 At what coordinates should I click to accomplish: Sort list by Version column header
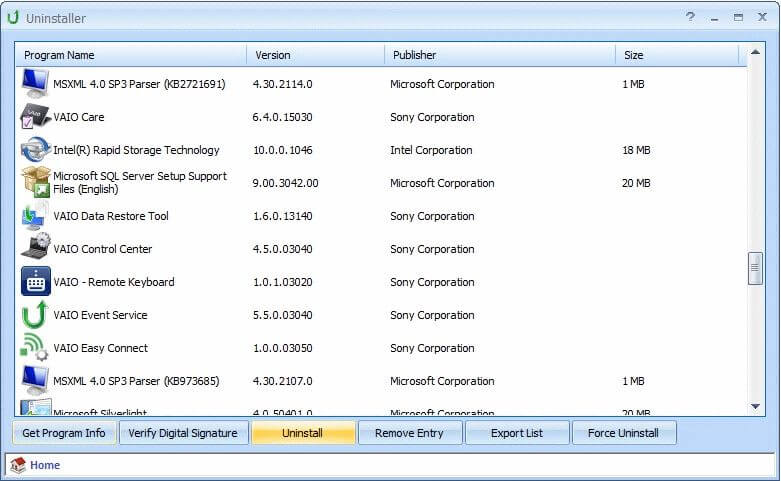click(315, 55)
